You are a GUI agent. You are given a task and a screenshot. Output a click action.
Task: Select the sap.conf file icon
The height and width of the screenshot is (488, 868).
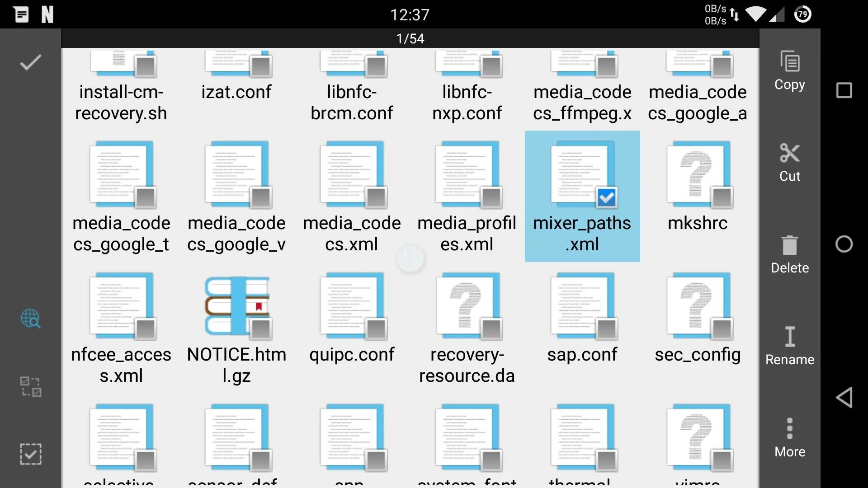[x=583, y=305]
